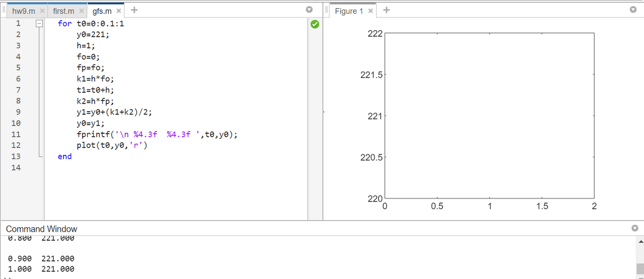
Task: Set breakpoint at line number 9
Action: [x=18, y=112]
